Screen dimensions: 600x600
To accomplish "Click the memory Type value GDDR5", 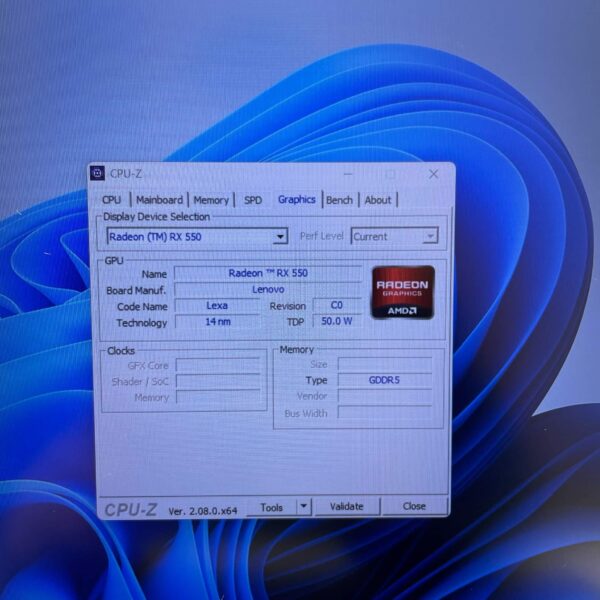I will click(x=385, y=380).
